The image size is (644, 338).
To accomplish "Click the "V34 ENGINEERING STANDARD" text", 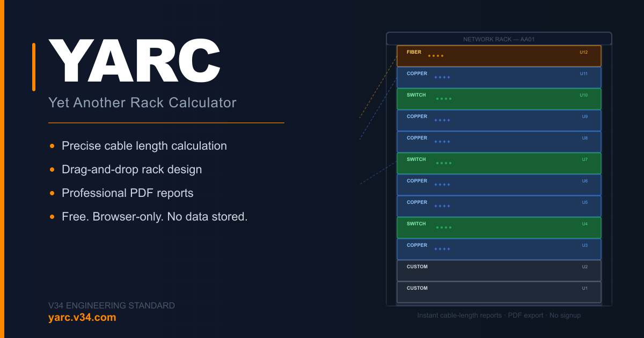I will [x=112, y=305].
